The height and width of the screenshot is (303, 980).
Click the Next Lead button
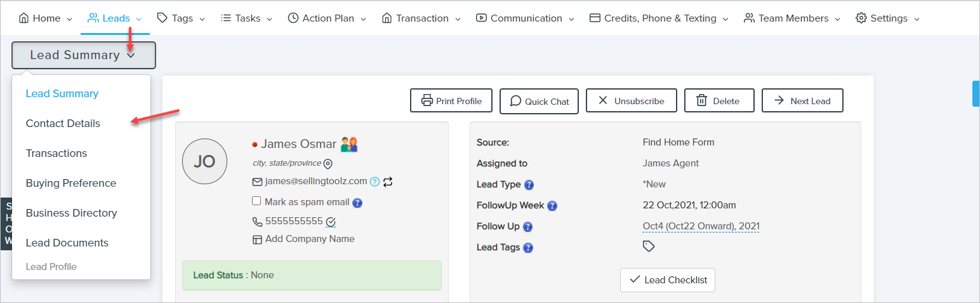[802, 101]
